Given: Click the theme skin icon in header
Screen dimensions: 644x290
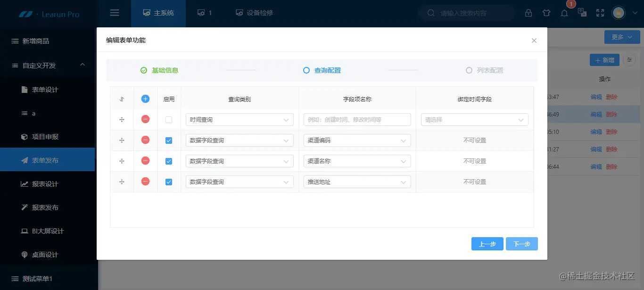Looking at the screenshot, I should coord(546,13).
